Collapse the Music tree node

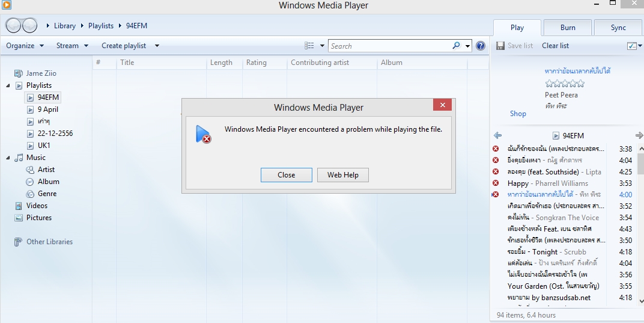click(x=8, y=158)
